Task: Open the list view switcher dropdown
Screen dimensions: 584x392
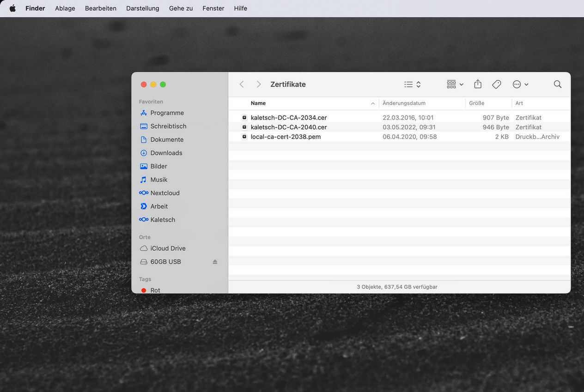Action: (412, 84)
